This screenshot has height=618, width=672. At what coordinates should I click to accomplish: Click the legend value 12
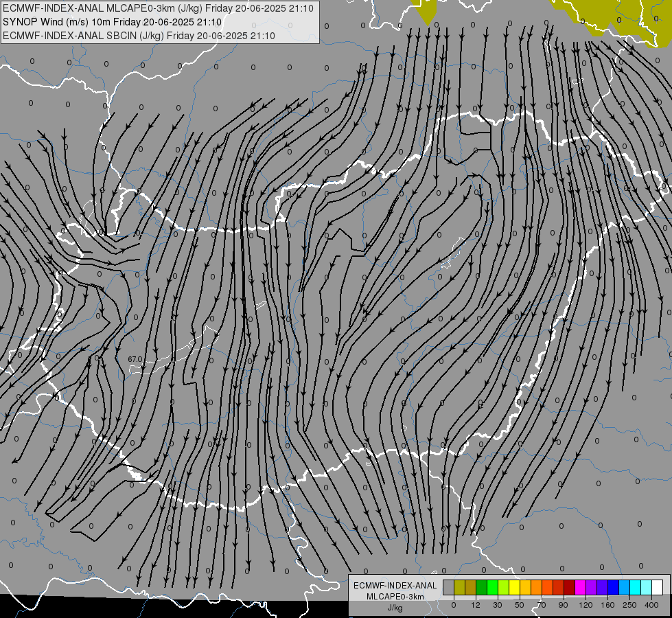coord(476,605)
